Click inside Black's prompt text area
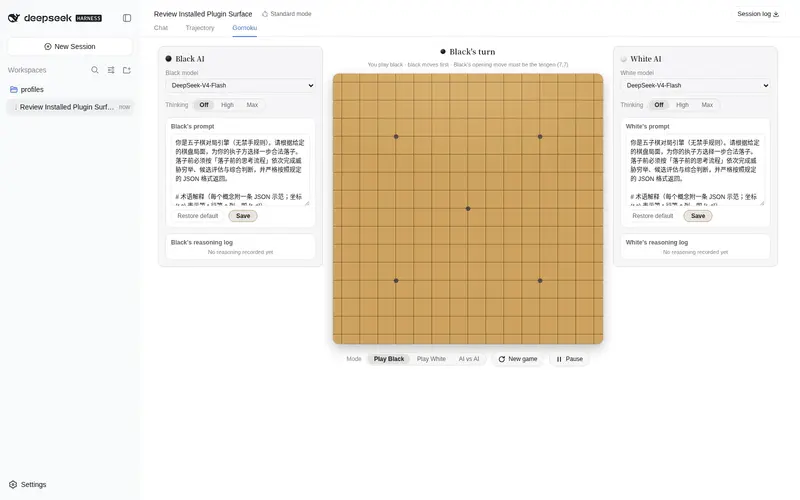 (x=240, y=170)
